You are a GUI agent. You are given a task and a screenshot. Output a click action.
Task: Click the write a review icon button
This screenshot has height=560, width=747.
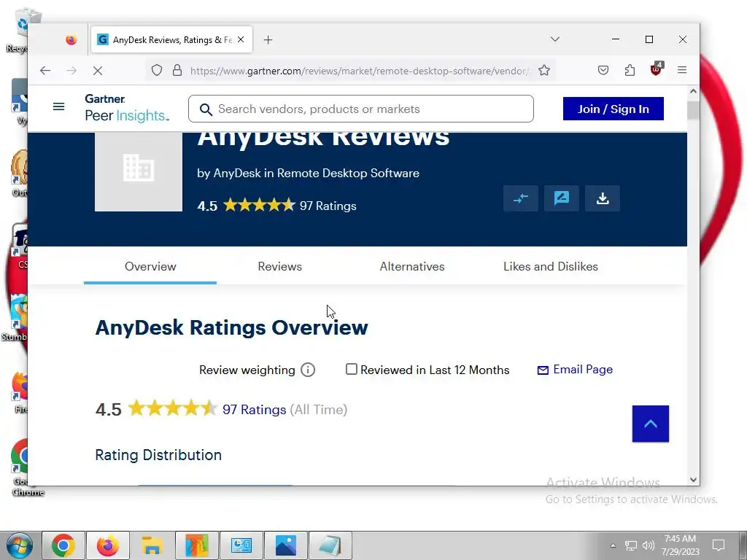(562, 198)
